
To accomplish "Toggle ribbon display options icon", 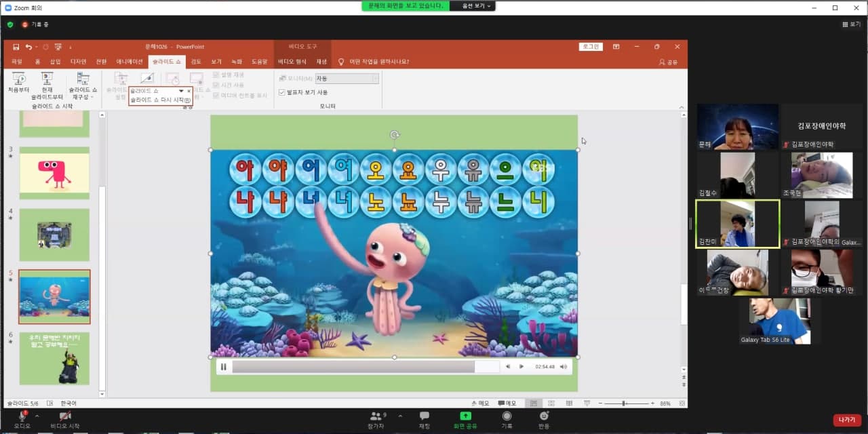I will pos(616,47).
